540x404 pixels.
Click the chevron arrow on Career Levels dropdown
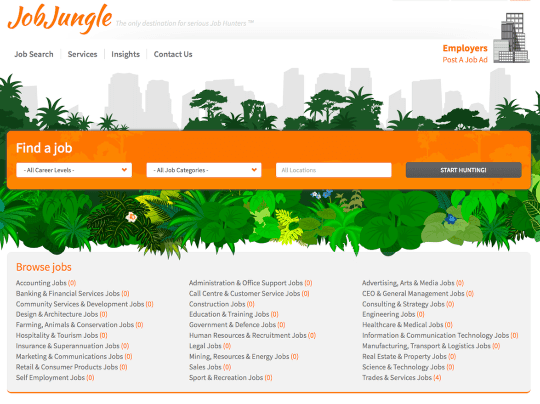pyautogui.click(x=124, y=170)
